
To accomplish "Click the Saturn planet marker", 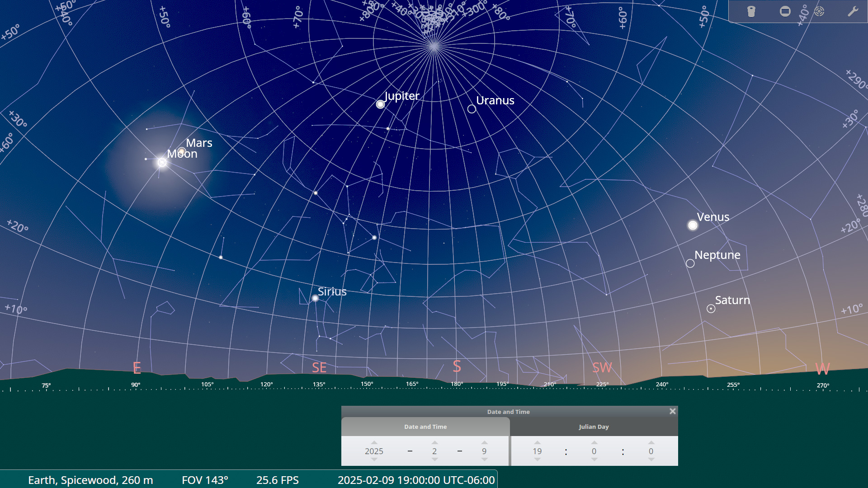I will (x=711, y=309).
